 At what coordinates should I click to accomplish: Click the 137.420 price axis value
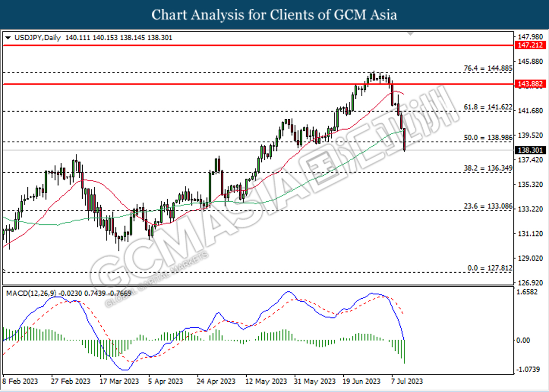[x=530, y=160]
